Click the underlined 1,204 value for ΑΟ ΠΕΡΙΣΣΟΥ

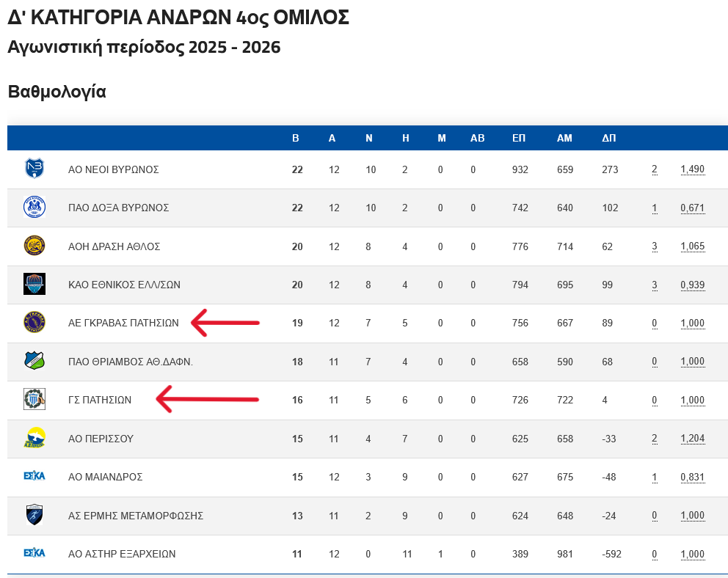click(692, 439)
